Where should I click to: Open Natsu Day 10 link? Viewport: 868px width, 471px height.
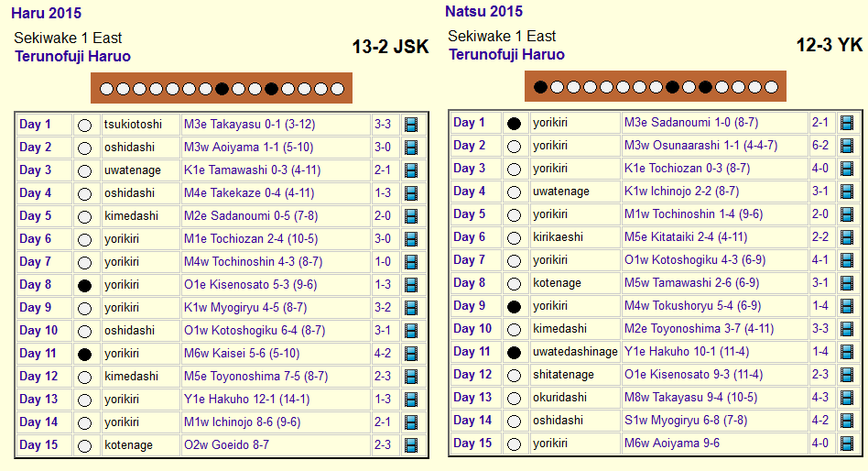[x=472, y=329]
